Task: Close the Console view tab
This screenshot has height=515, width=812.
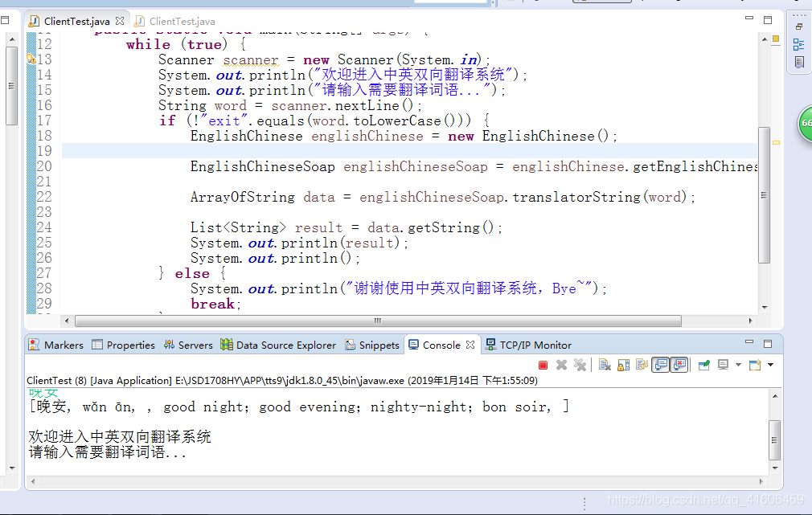Action: point(470,345)
